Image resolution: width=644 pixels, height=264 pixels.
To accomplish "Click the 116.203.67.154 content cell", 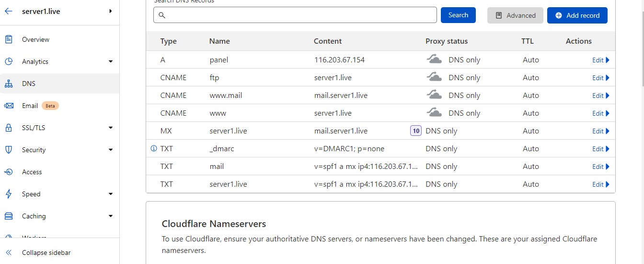I will [339, 60].
